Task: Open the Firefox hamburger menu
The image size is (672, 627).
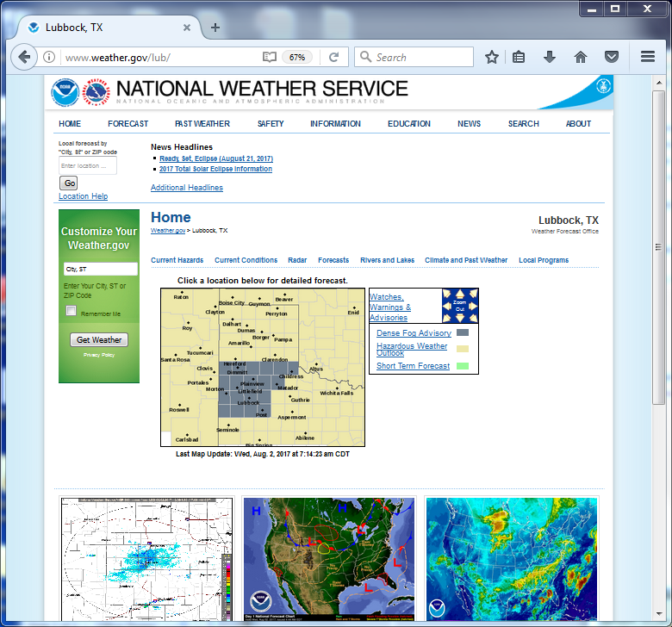Action: 648,57
